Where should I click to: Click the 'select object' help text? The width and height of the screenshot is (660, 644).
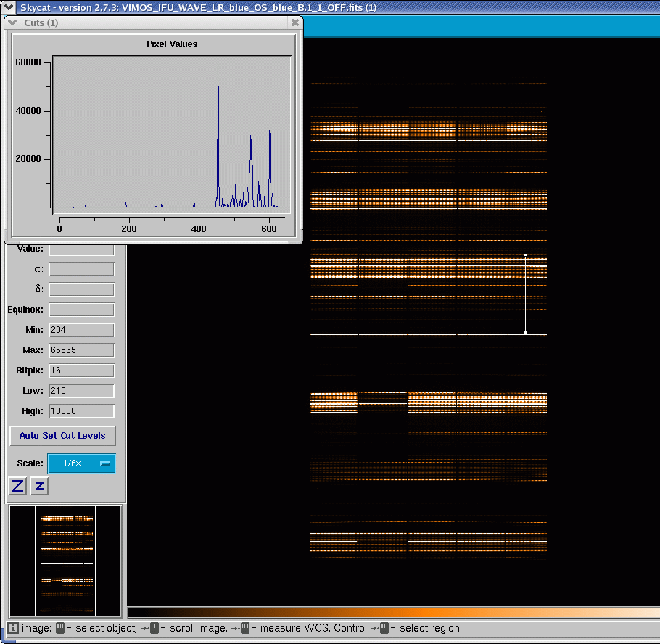click(106, 629)
